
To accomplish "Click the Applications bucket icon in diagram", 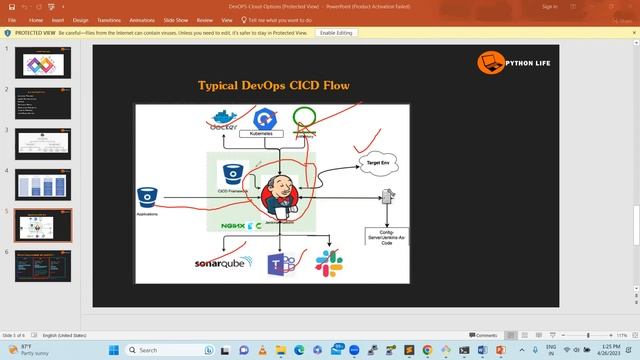I will 147,198.
